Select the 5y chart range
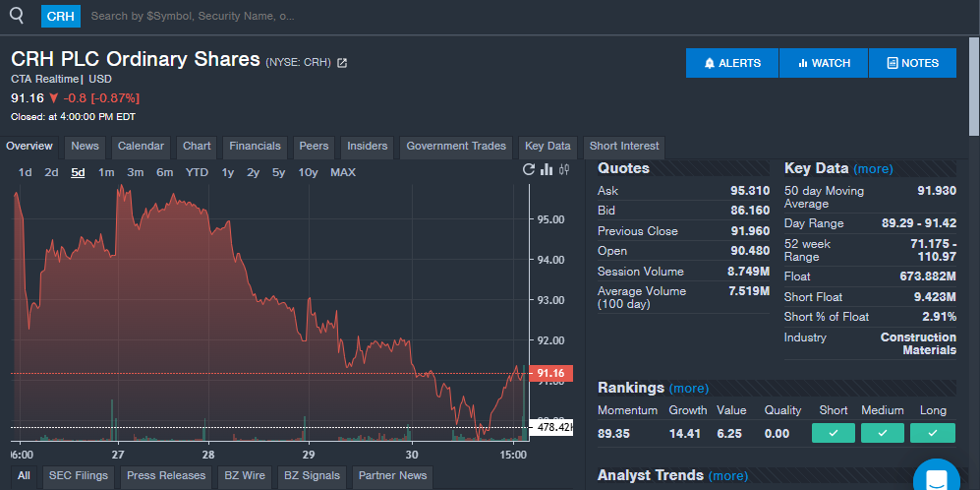 [279, 173]
